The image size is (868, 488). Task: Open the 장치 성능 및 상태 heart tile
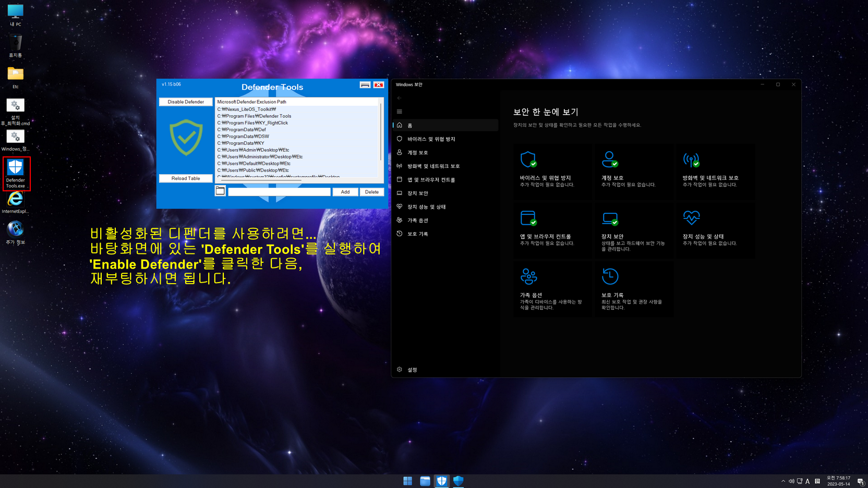click(715, 230)
